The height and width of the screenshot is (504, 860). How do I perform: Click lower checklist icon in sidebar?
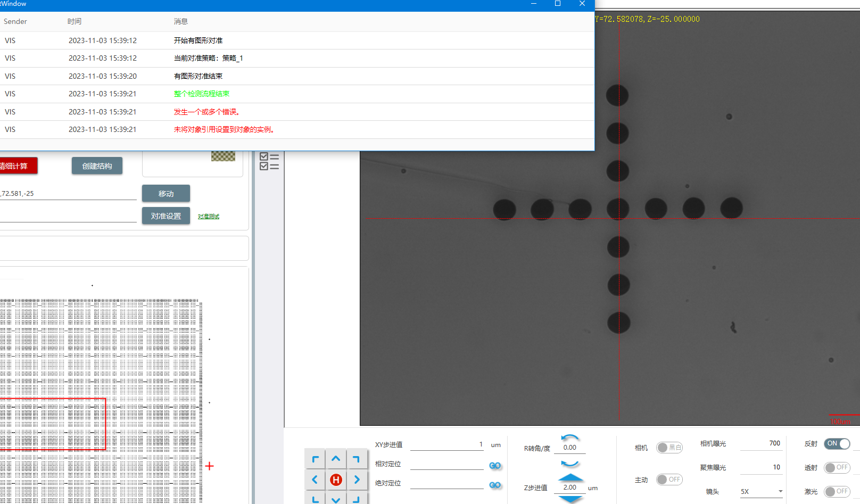(x=269, y=166)
